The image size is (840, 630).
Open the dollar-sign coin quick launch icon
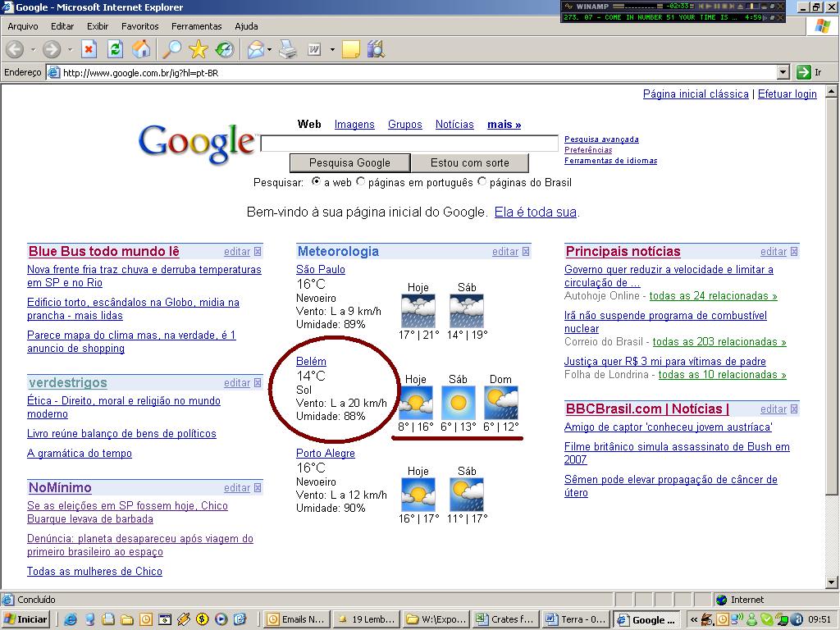pos(202,620)
